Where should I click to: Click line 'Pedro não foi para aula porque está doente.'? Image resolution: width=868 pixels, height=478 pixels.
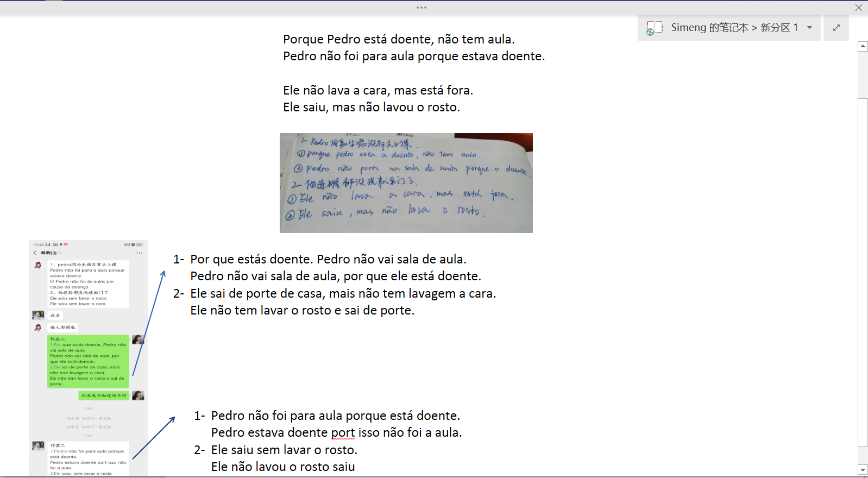tap(336, 416)
